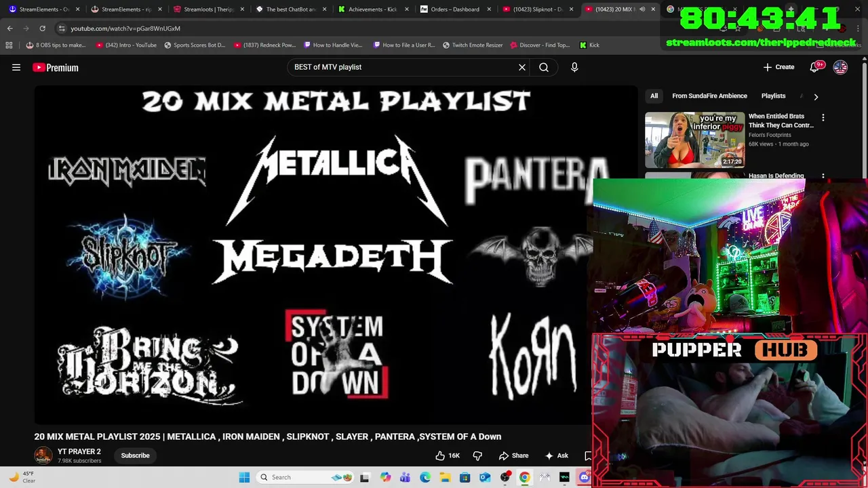Open the Twitch Emote Resizer bookmark
Image resolution: width=868 pixels, height=488 pixels.
click(473, 45)
